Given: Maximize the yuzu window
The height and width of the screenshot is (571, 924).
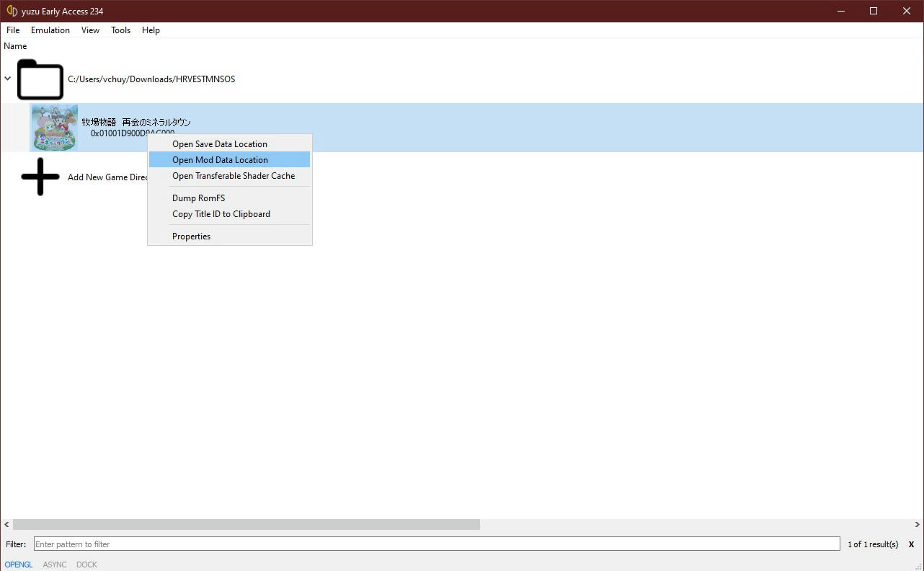Looking at the screenshot, I should (x=874, y=12).
